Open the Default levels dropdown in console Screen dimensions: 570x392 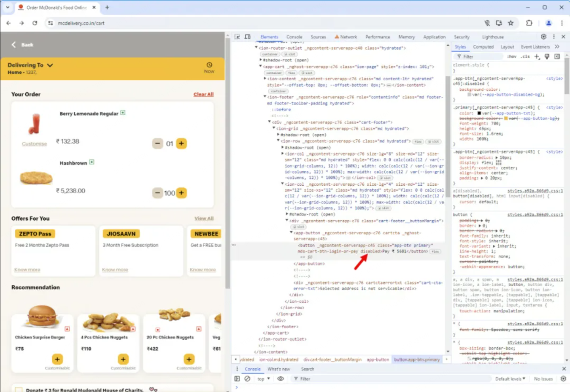[510, 379]
